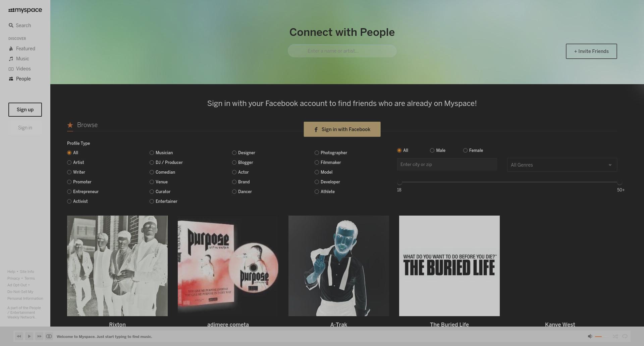Adjust the player volume slider

pos(602,336)
